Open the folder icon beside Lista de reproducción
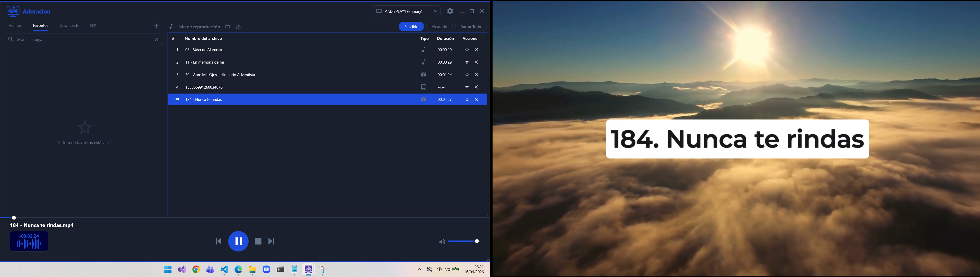Viewport: 980px width, 277px height. pyautogui.click(x=227, y=27)
